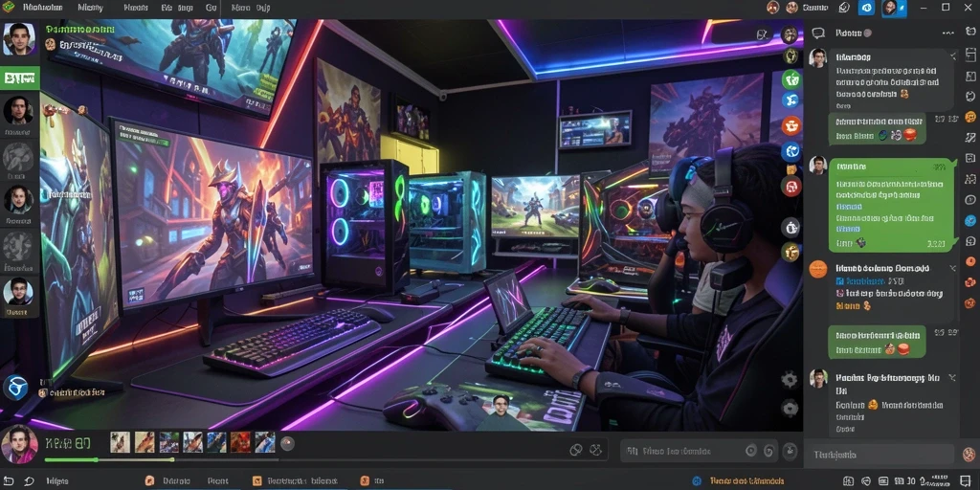Click the streamer avatar in the bottom bar
Image resolution: width=980 pixels, height=490 pixels.
[19, 444]
